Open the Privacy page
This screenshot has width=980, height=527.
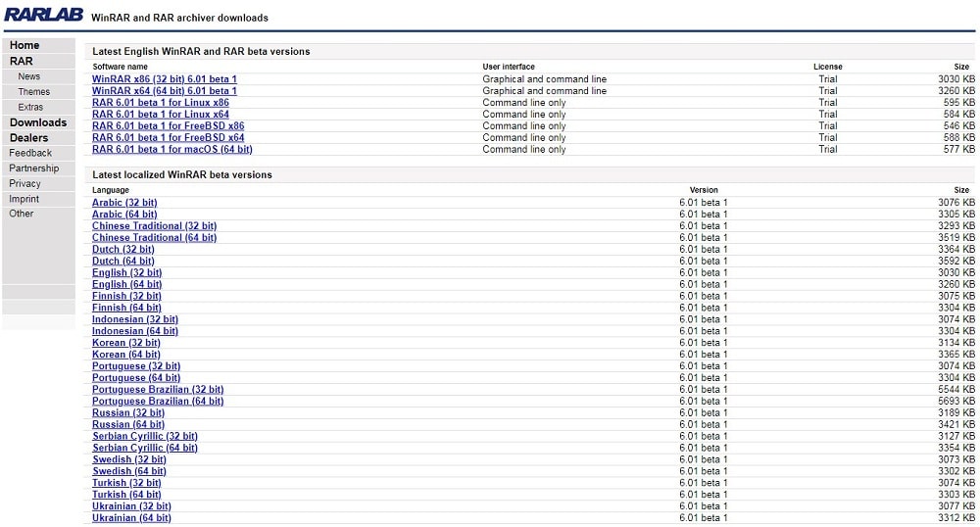coord(25,183)
